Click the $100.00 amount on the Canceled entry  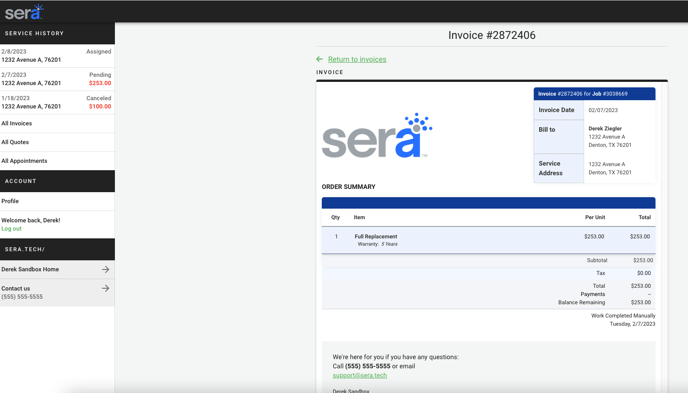point(100,106)
